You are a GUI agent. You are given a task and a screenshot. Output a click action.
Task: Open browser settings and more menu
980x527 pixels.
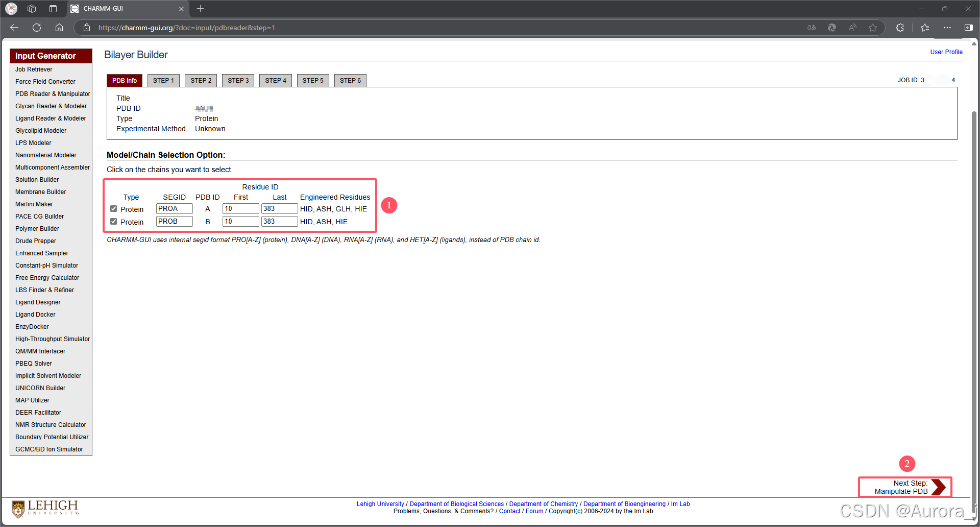[947, 28]
